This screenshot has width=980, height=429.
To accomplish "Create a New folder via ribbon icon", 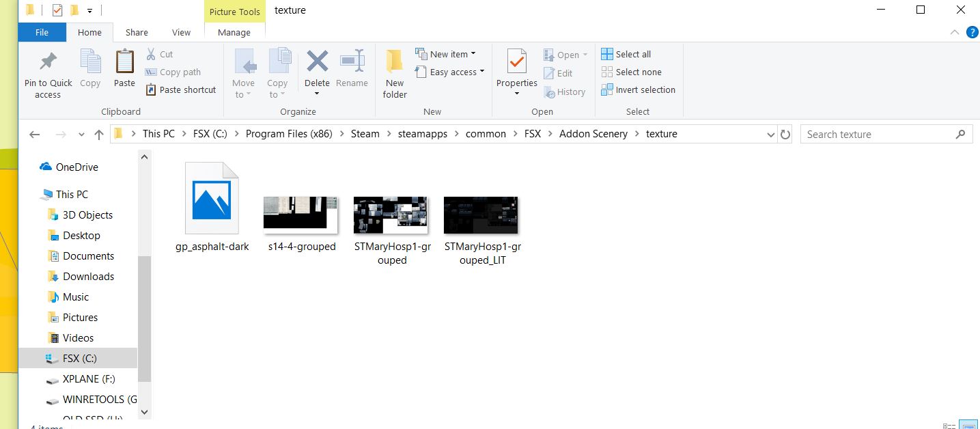I will 395,61.
